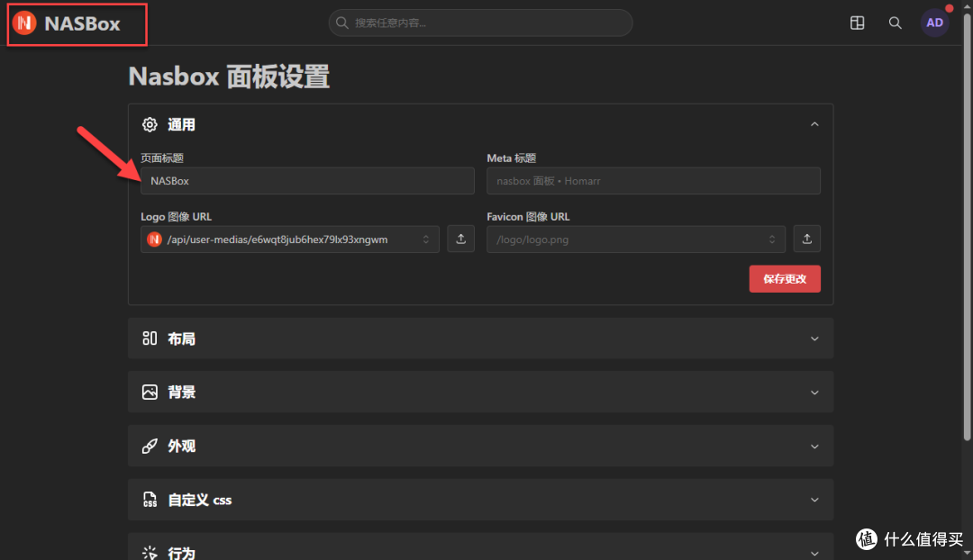Image resolution: width=973 pixels, height=560 pixels.
Task: Click the 通用 section title
Action: click(x=181, y=124)
